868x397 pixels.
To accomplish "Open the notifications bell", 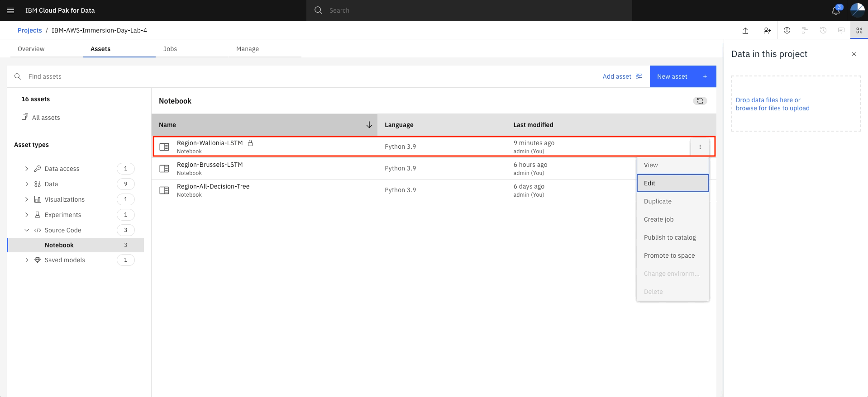I will coord(836,10).
